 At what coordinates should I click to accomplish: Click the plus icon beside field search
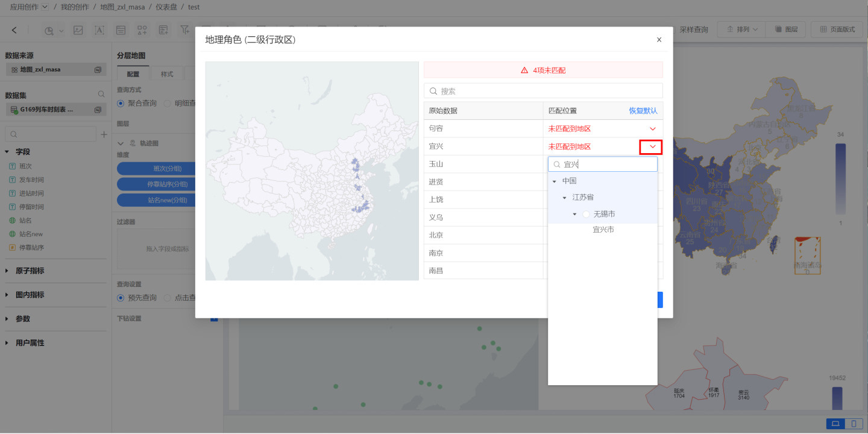coord(104,134)
